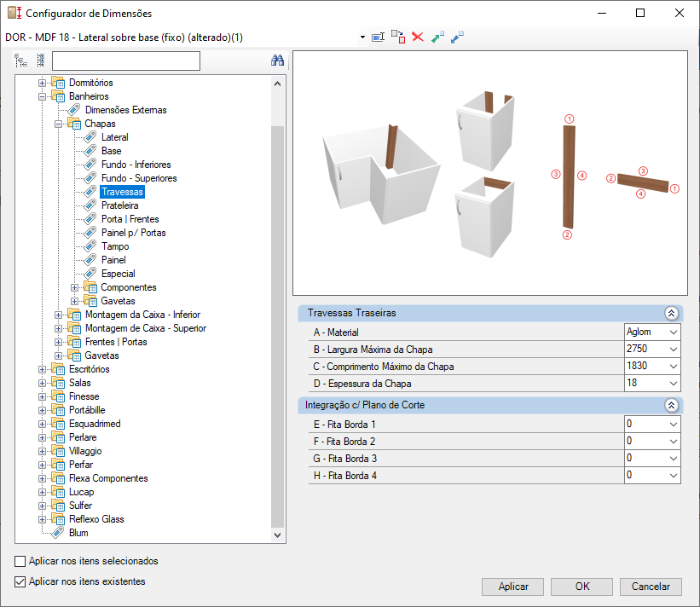This screenshot has height=607, width=700.
Task: Expand the Escritórios folder node
Action: pos(42,369)
